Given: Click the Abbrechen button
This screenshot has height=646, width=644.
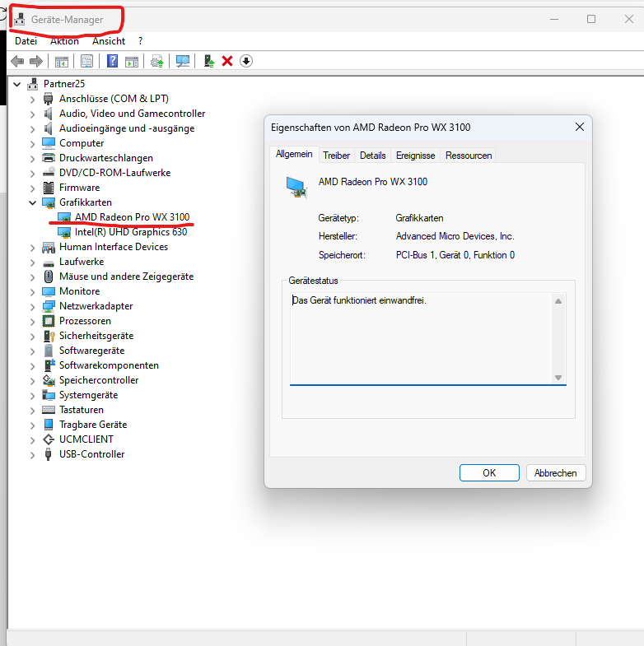Looking at the screenshot, I should coord(555,473).
